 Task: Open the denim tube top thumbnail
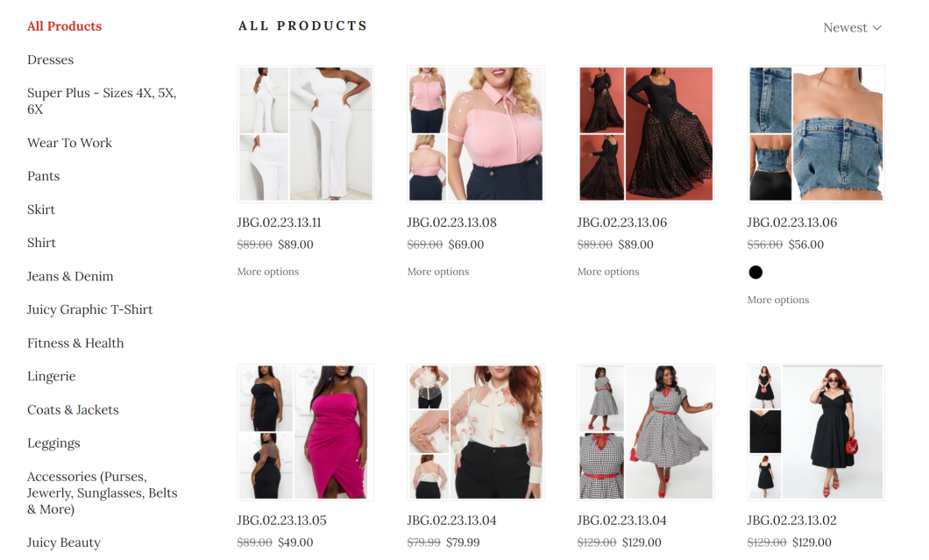tap(816, 134)
